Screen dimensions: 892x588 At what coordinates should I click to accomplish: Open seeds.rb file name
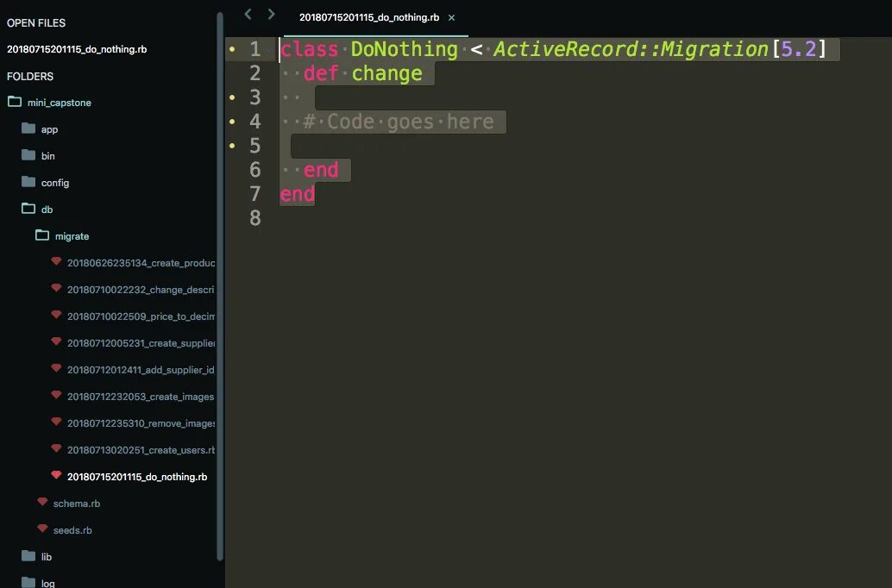click(x=72, y=530)
